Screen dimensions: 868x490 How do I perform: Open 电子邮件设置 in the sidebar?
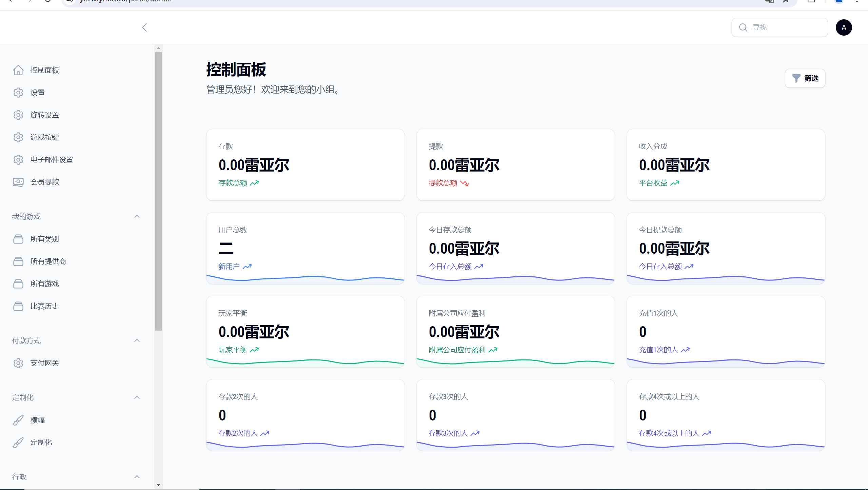coord(52,160)
